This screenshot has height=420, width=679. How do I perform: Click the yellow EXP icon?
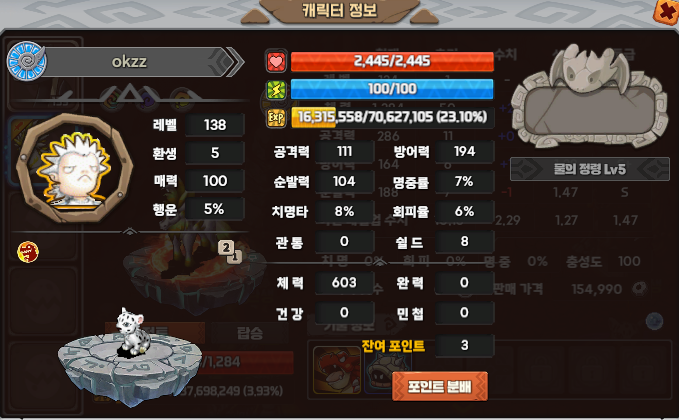point(276,117)
